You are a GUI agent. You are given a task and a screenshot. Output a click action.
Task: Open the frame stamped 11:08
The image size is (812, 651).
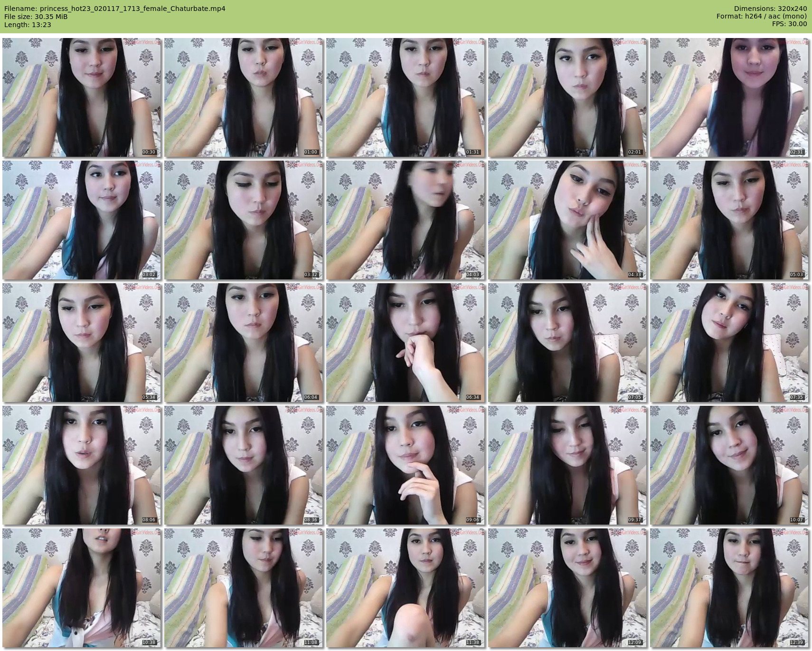tap(244, 588)
